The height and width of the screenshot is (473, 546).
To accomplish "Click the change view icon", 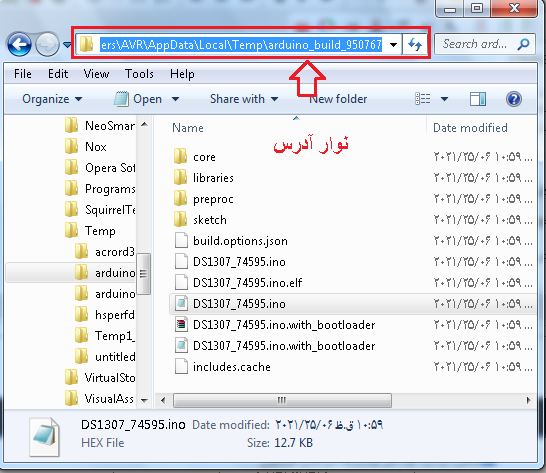I will pos(423,99).
